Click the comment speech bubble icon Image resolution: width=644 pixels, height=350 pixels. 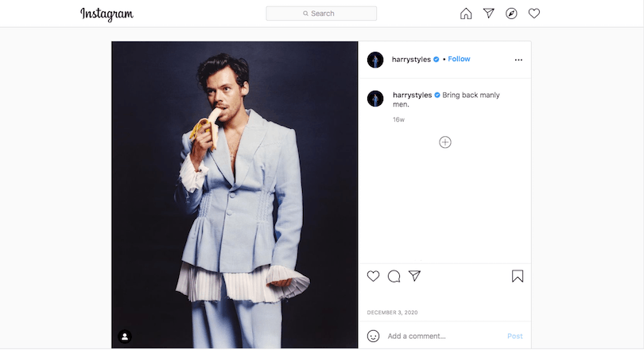click(x=394, y=276)
